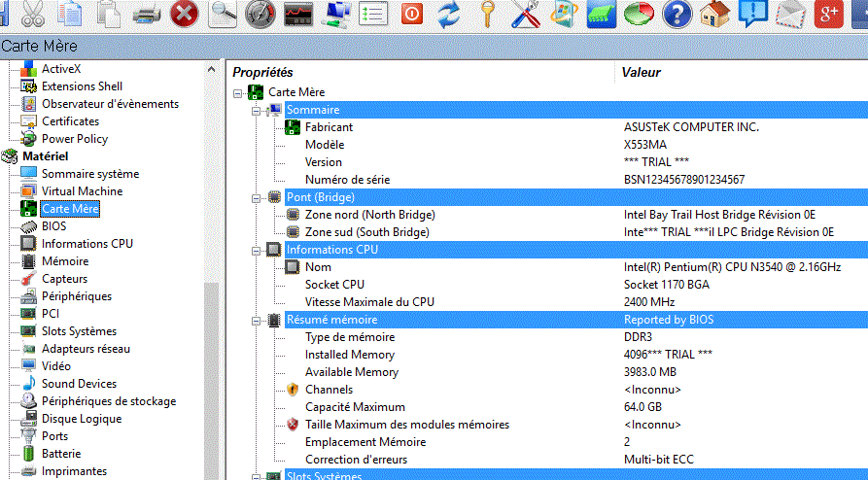Click the printer icon in toolbar
This screenshot has width=868, height=480.
[147, 14]
